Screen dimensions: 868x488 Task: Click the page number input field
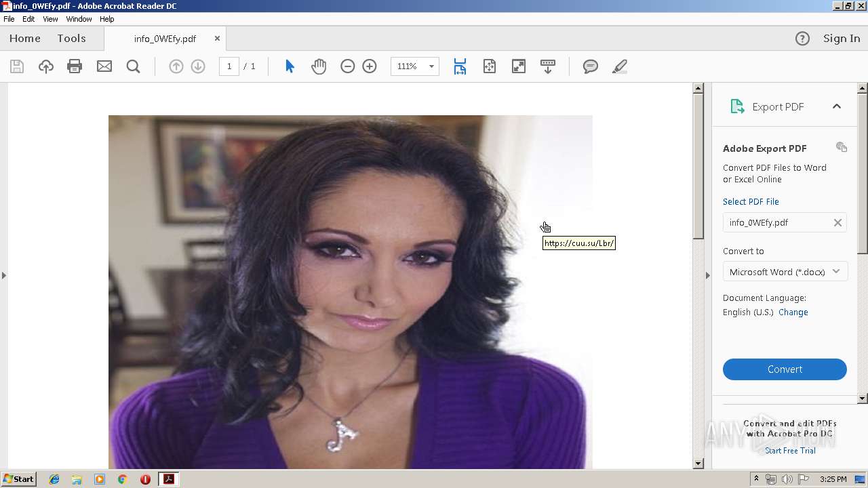click(229, 66)
